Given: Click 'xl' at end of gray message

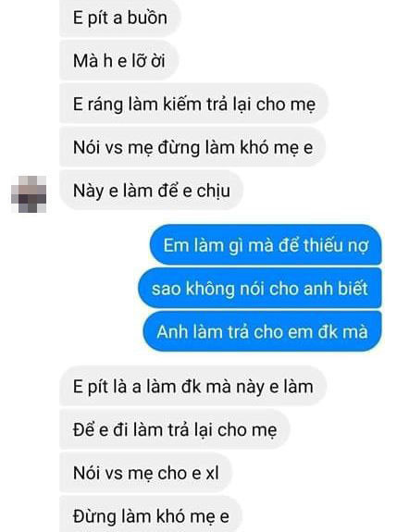Looking at the screenshot, I should pyautogui.click(x=212, y=473).
